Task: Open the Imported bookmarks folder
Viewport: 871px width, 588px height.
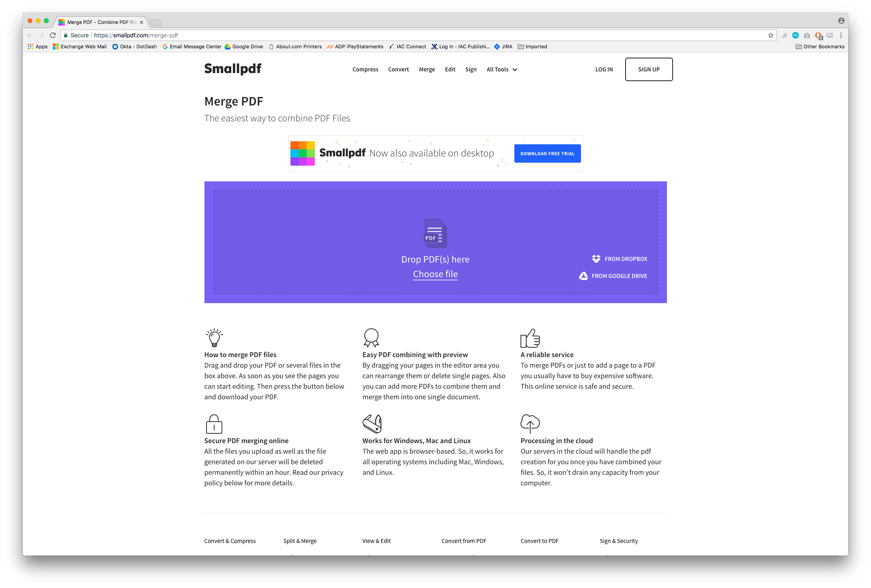Action: (x=532, y=47)
